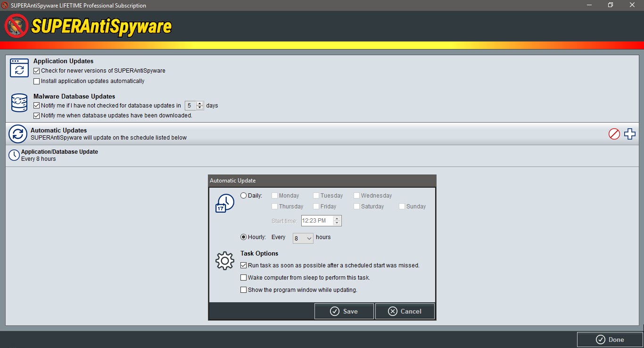Check the Wednesday checkbox

click(x=357, y=196)
